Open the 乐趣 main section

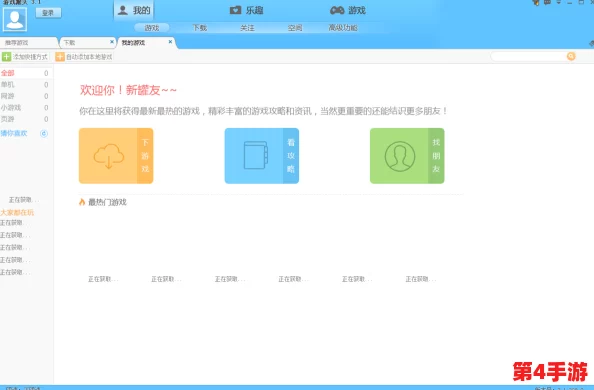(246, 10)
